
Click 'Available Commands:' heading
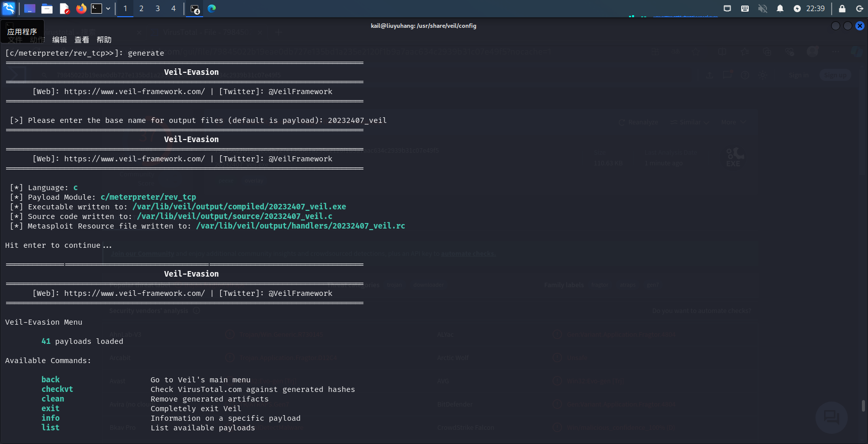(x=48, y=361)
